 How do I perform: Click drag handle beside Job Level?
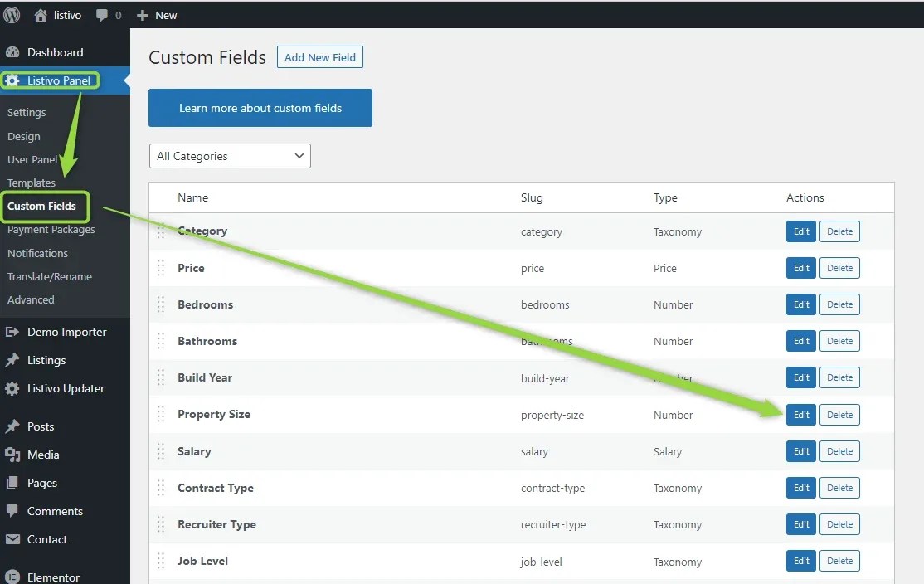coord(161,561)
